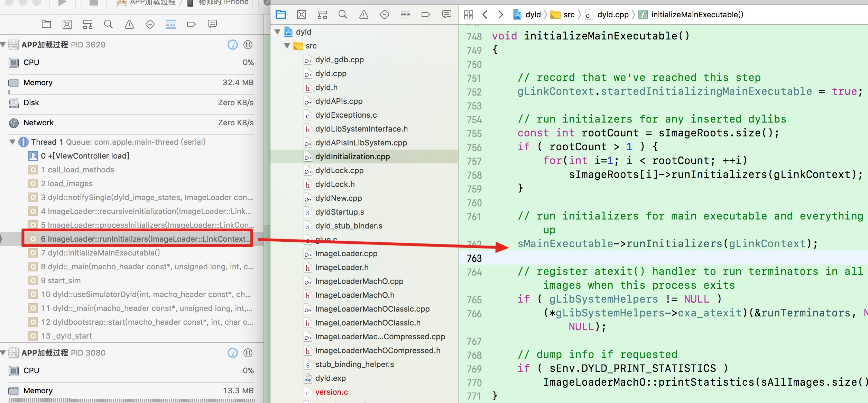Collapse Thread 1 disclosure triangle

pyautogui.click(x=12, y=142)
